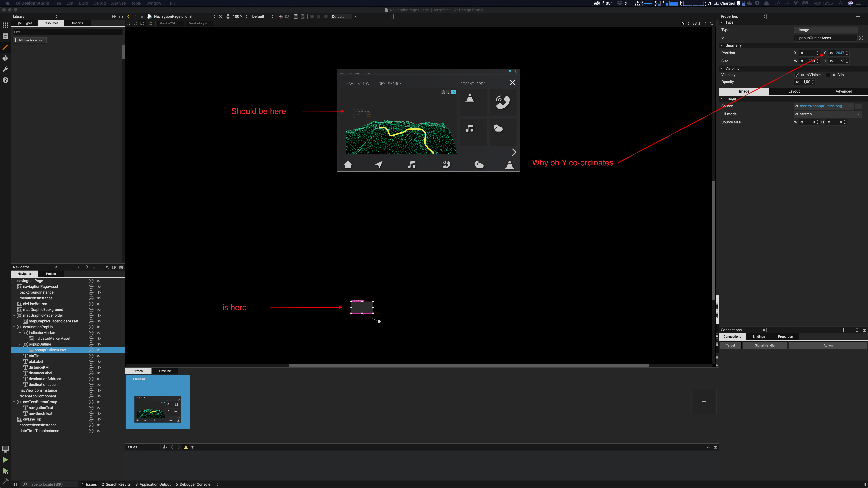Image resolution: width=868 pixels, height=488 pixels.
Task: Move the selected item left in Navigator
Action: (79, 267)
